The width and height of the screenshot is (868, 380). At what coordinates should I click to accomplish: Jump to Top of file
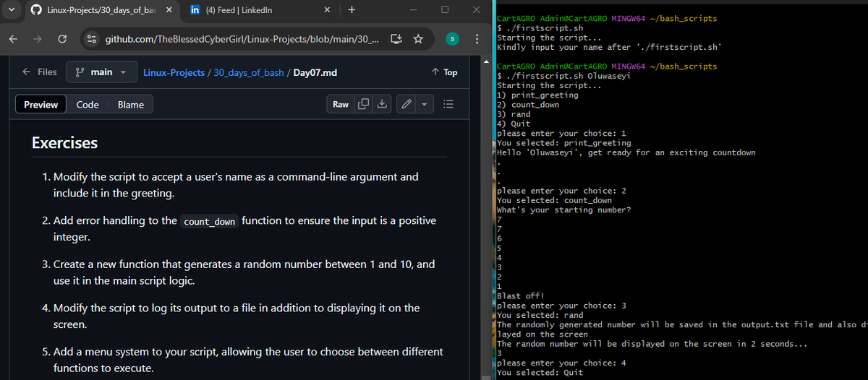[x=443, y=72]
